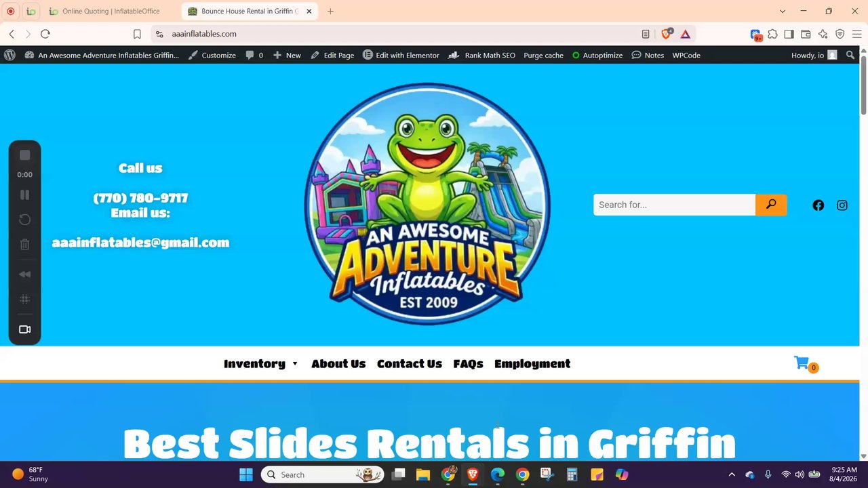Click the phone number (770) 780-9717
This screenshot has height=488, width=868.
[140, 198]
